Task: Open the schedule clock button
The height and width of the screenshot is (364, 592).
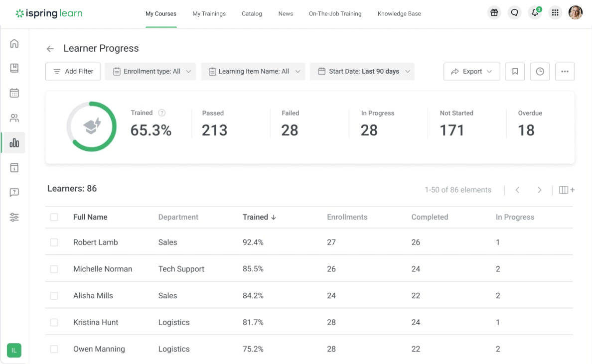Action: (x=540, y=71)
